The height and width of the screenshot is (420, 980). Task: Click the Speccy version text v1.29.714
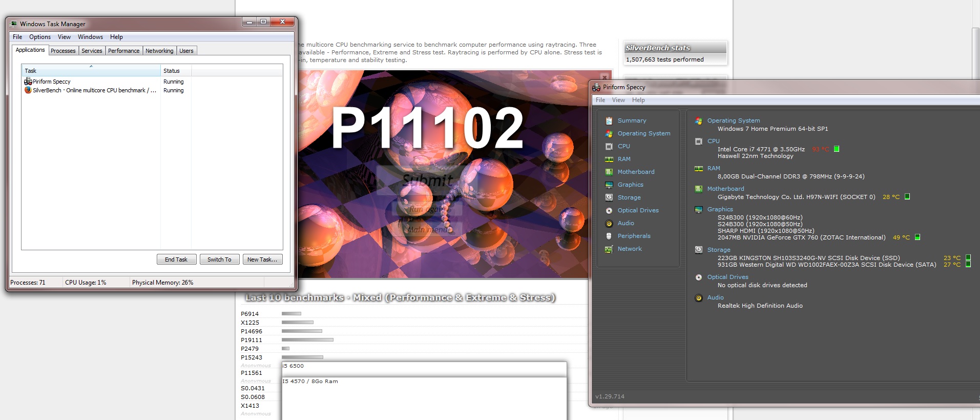(610, 396)
